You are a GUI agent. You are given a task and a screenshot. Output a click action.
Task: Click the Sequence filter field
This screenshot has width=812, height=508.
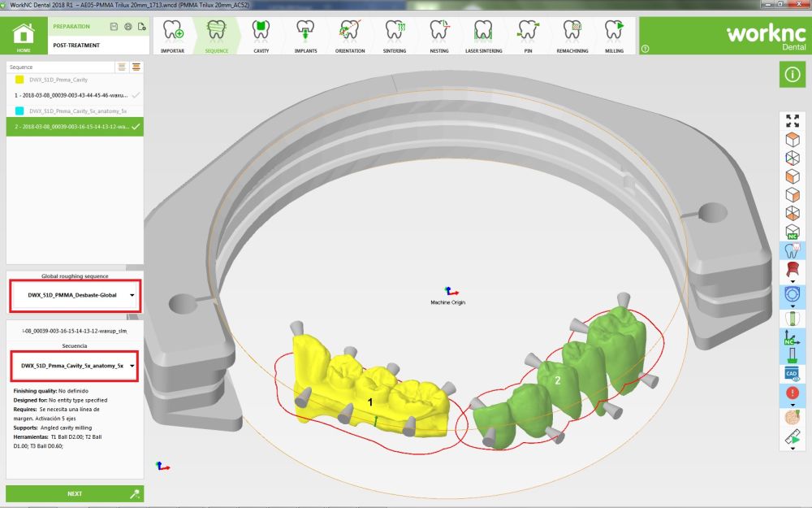tap(61, 67)
